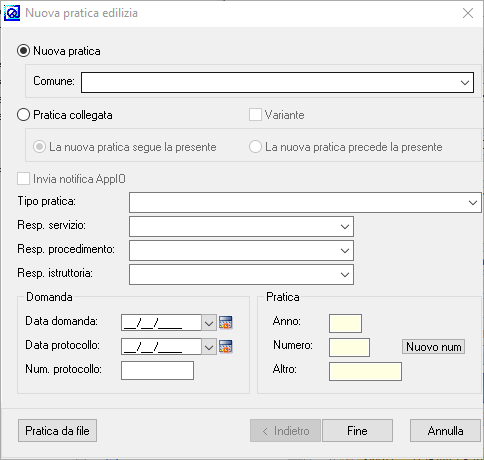Click the Pratica da file button
Viewport: 484px width, 460px height.
coord(57,431)
